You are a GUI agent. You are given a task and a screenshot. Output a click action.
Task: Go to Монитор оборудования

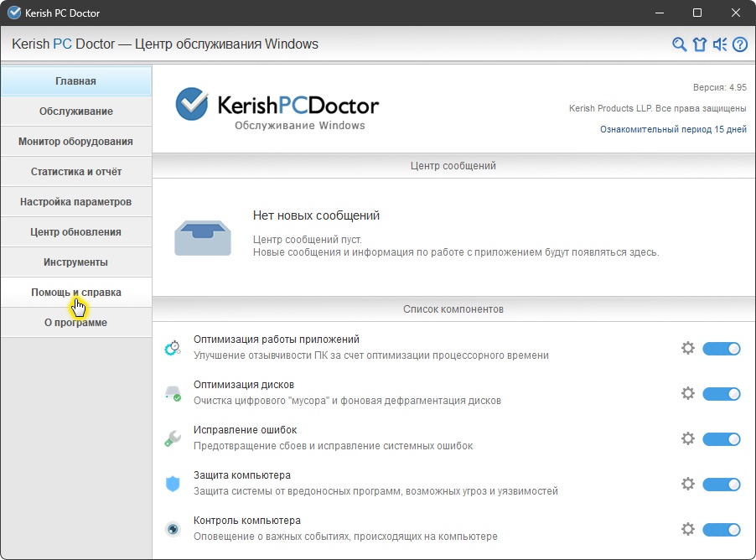76,142
